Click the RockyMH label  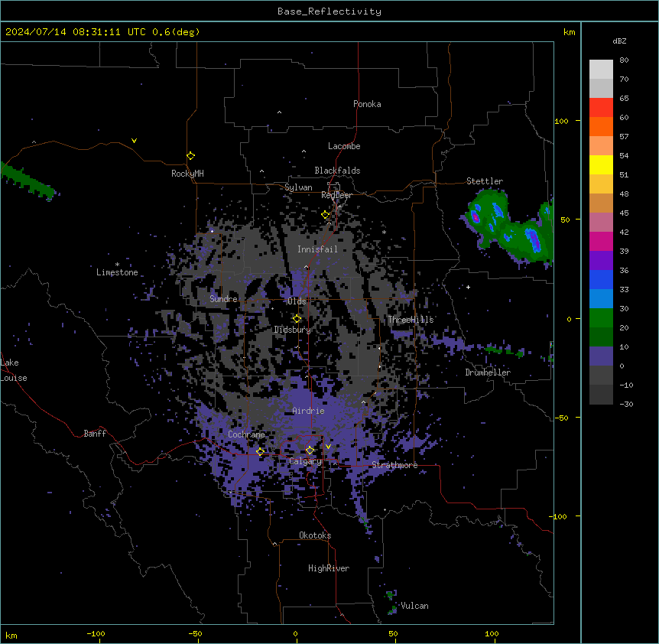[x=187, y=174]
